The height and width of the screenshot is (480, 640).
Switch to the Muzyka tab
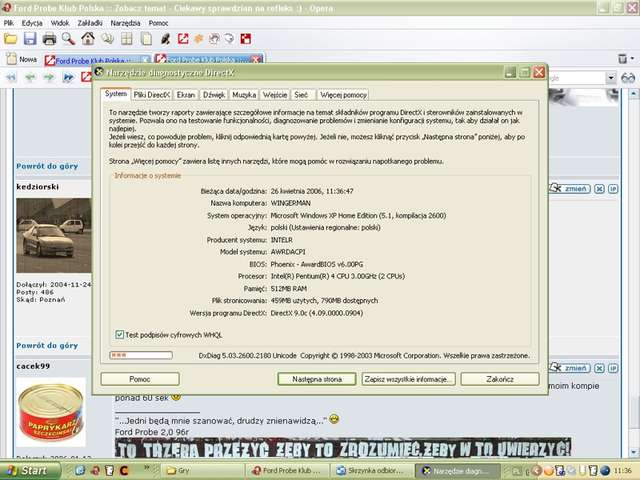(244, 95)
